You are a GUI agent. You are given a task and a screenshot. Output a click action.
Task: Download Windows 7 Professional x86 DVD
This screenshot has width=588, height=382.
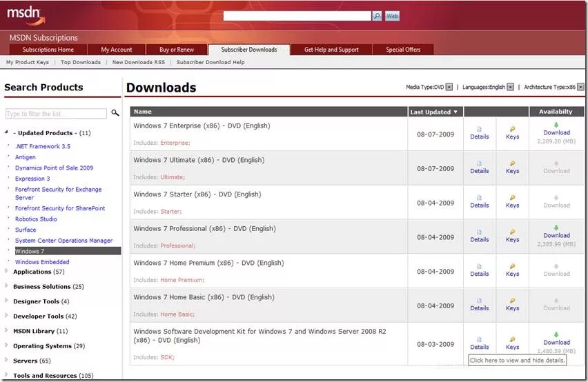pos(556,232)
